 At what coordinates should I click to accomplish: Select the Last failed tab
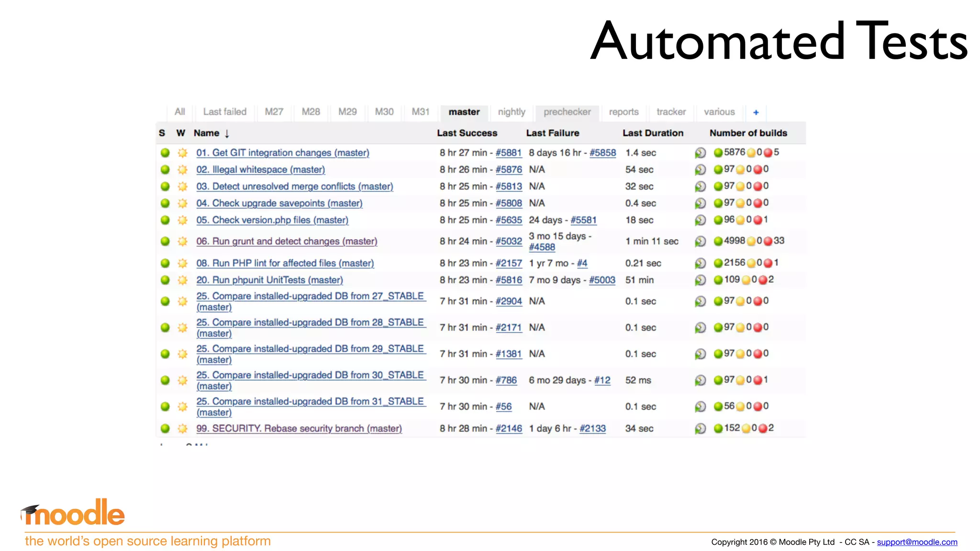point(224,112)
